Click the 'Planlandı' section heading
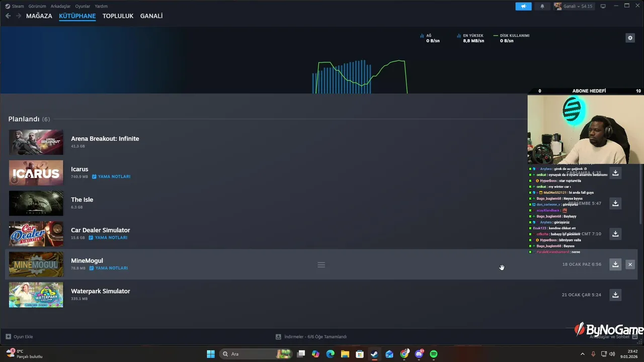The image size is (644, 362). 24,119
